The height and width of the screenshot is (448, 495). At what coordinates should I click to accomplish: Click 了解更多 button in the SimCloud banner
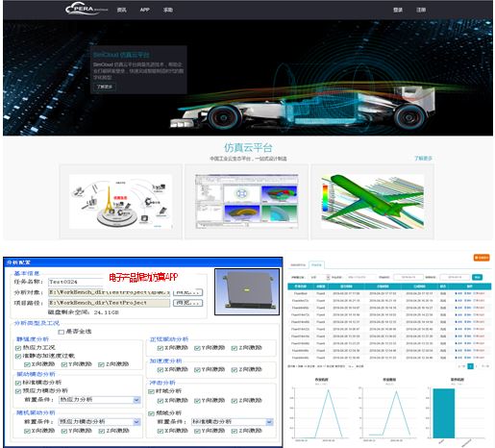coord(105,87)
